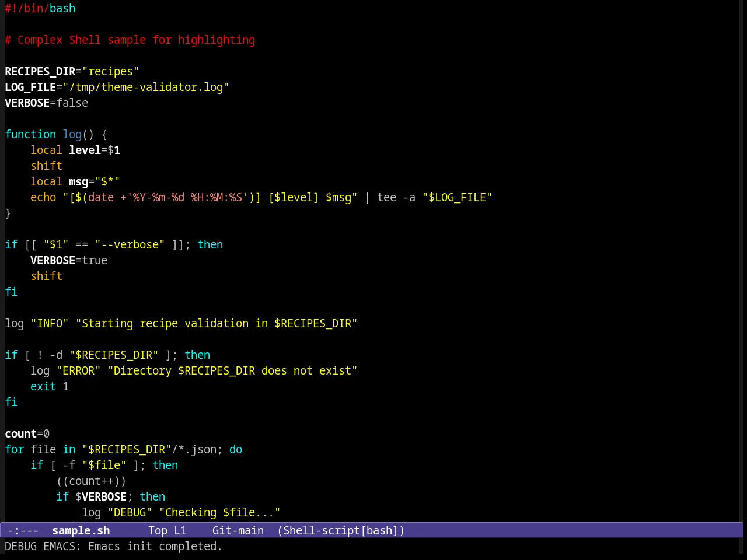The image size is (747, 560).
Task: Click the "--verbose" string in the if test
Action: click(130, 244)
